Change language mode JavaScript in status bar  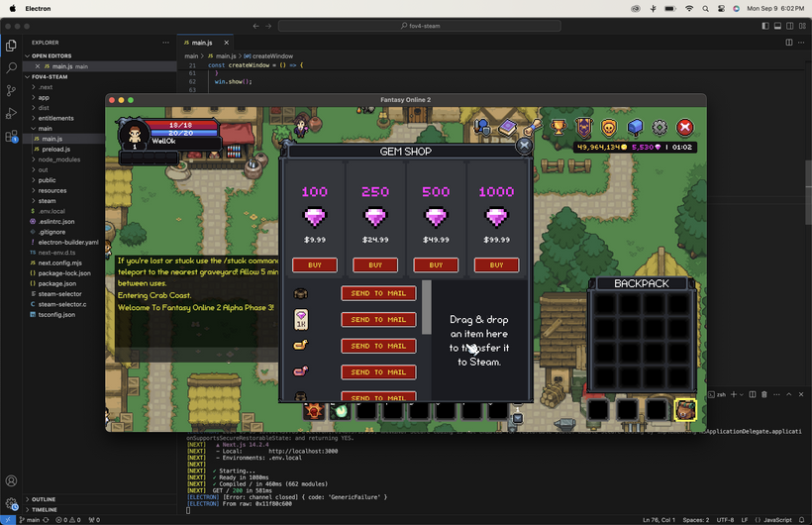[776, 520]
